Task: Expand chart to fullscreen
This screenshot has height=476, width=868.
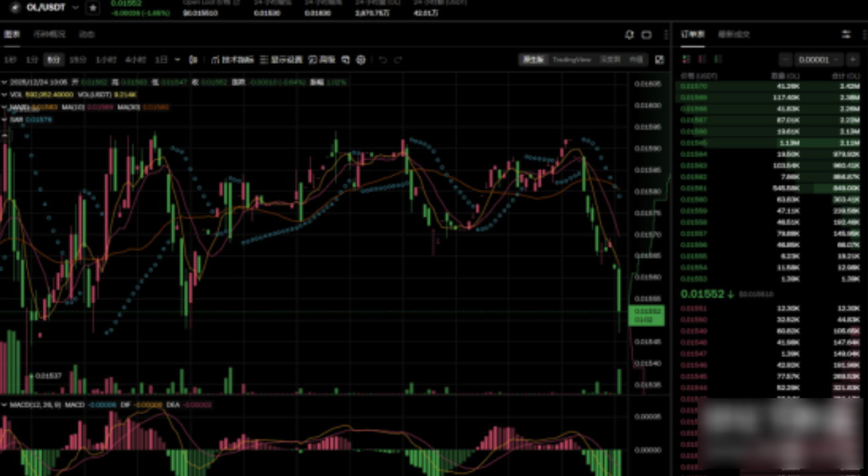Action: coord(659,60)
